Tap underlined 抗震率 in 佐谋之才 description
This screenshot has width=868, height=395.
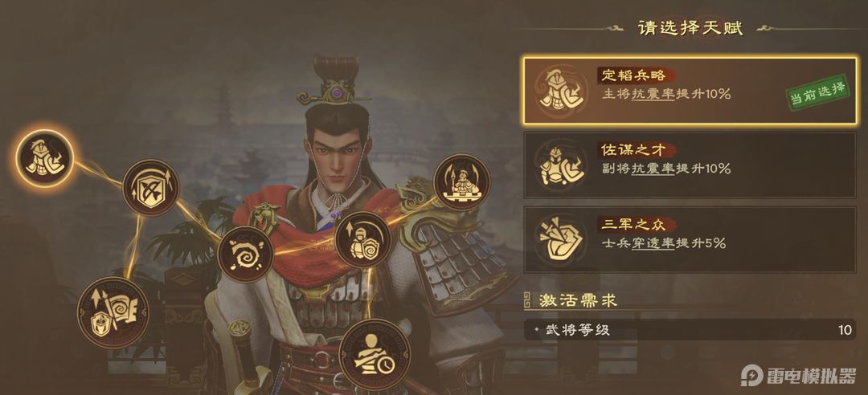[x=653, y=169]
